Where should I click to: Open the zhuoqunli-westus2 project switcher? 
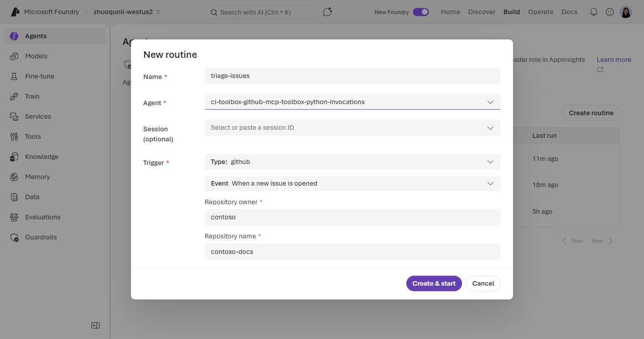[x=127, y=12]
